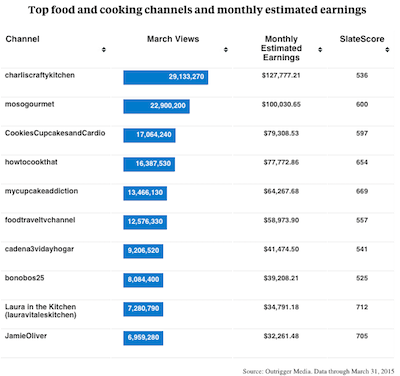Click the 16,387,530 views bar
Screen dimensions: 400x376
[x=149, y=164]
